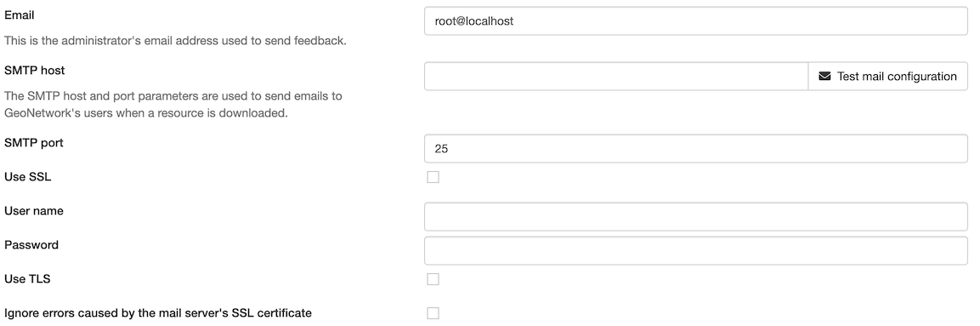980x326 pixels.
Task: Click the SMTP port label
Action: 34,143
